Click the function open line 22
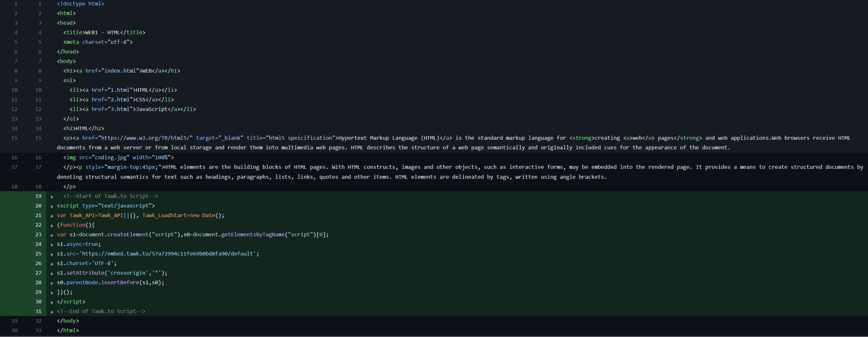This screenshot has height=337, width=868. [76, 225]
